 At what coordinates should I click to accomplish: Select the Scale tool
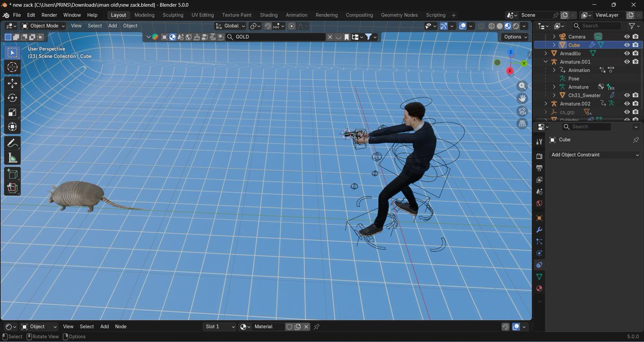point(13,113)
